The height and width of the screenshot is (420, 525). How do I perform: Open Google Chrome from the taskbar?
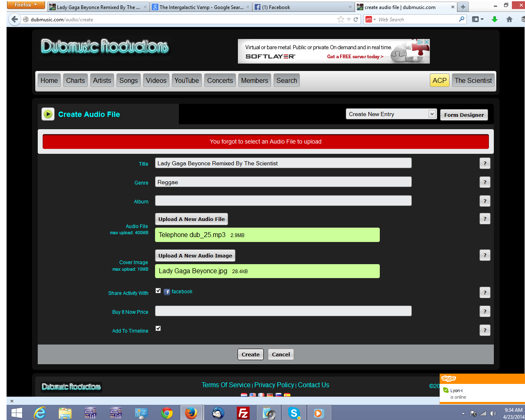click(x=167, y=413)
